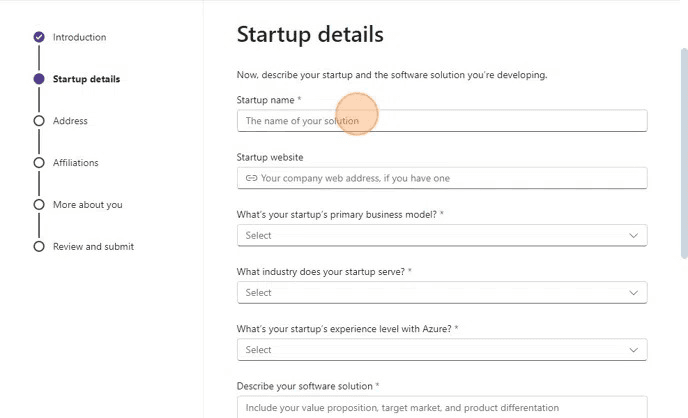Image resolution: width=688 pixels, height=418 pixels.
Task: Click the Introduction completed checkmark icon
Action: 39,37
